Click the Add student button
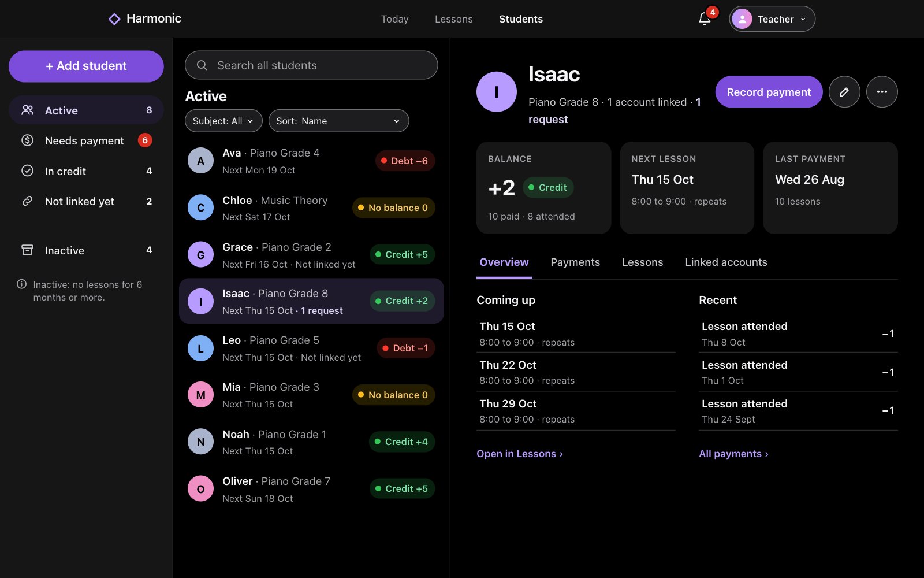The image size is (924, 578). coord(86,66)
